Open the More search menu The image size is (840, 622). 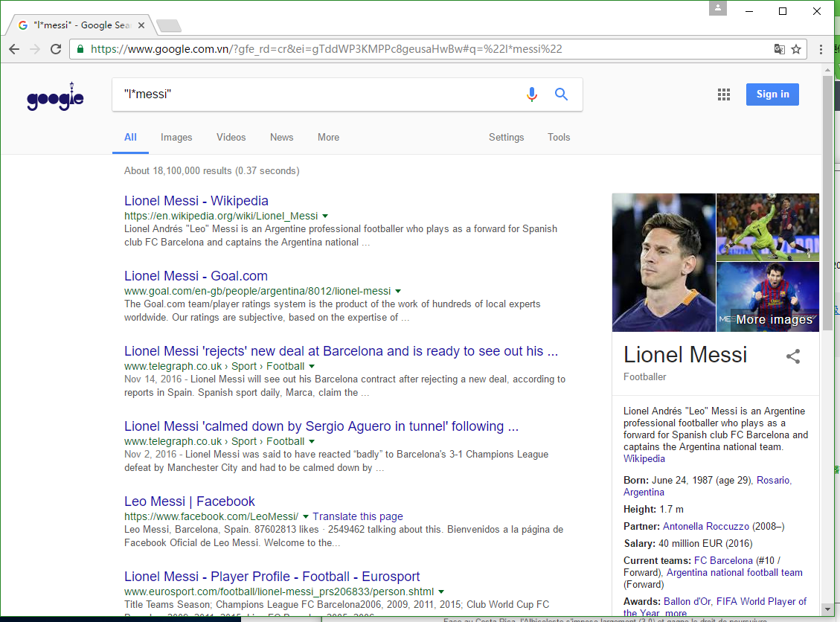pyautogui.click(x=328, y=137)
